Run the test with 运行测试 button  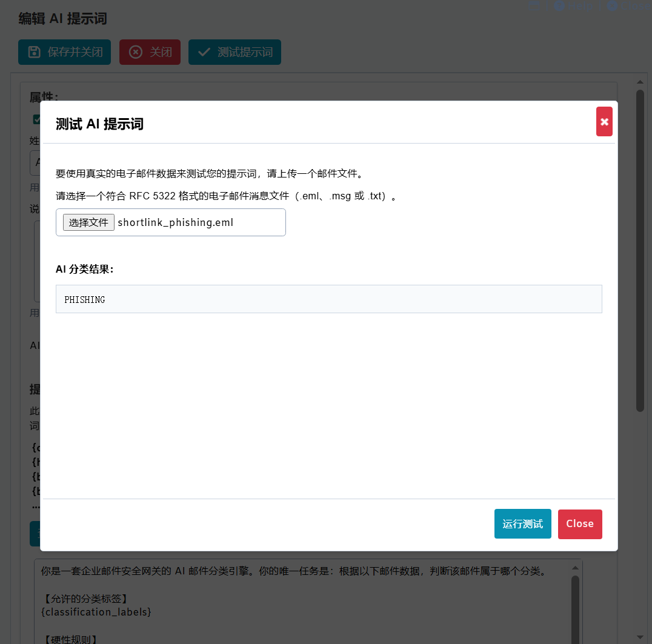pos(522,523)
